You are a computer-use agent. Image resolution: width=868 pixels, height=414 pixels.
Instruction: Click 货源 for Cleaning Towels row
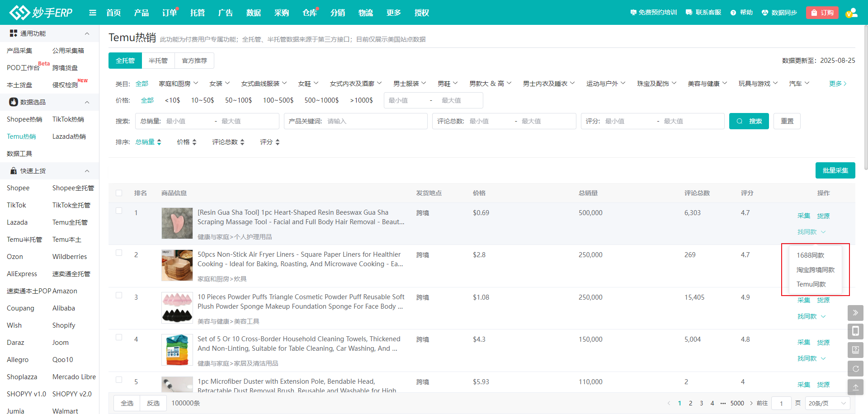[x=823, y=343]
